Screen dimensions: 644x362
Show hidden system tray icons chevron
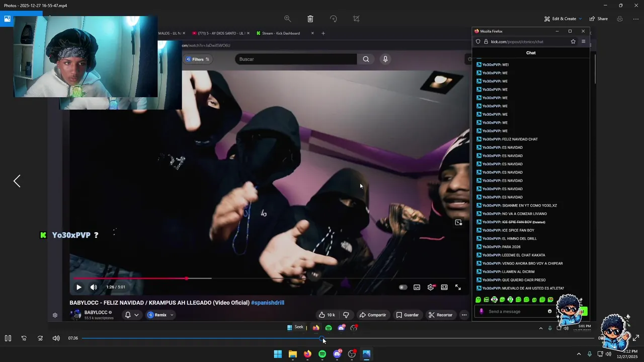(579, 354)
